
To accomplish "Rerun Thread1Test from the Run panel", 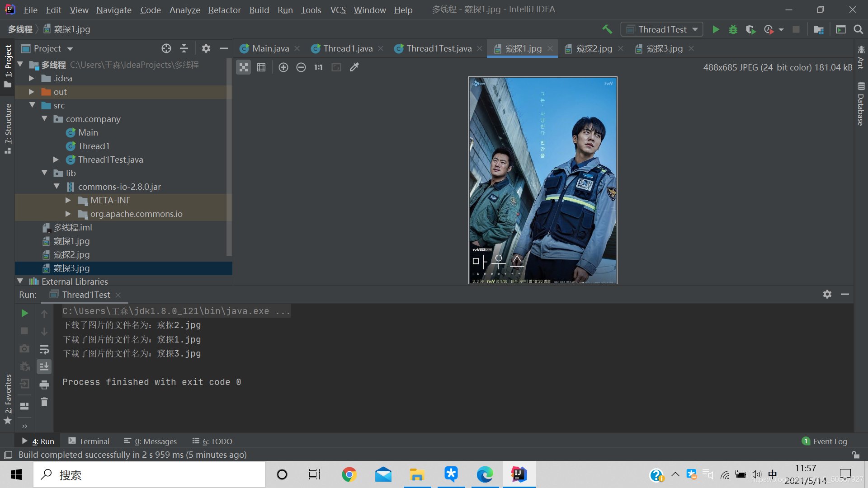I will [x=24, y=313].
